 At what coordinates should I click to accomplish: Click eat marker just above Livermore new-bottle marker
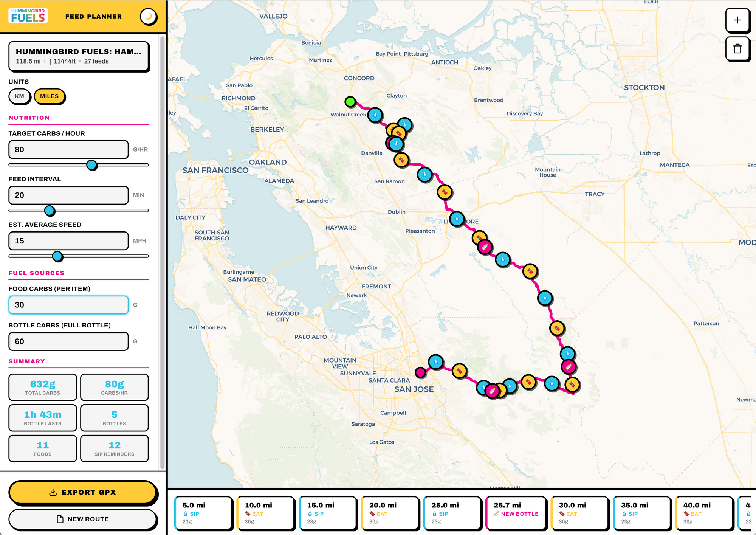coord(479,237)
